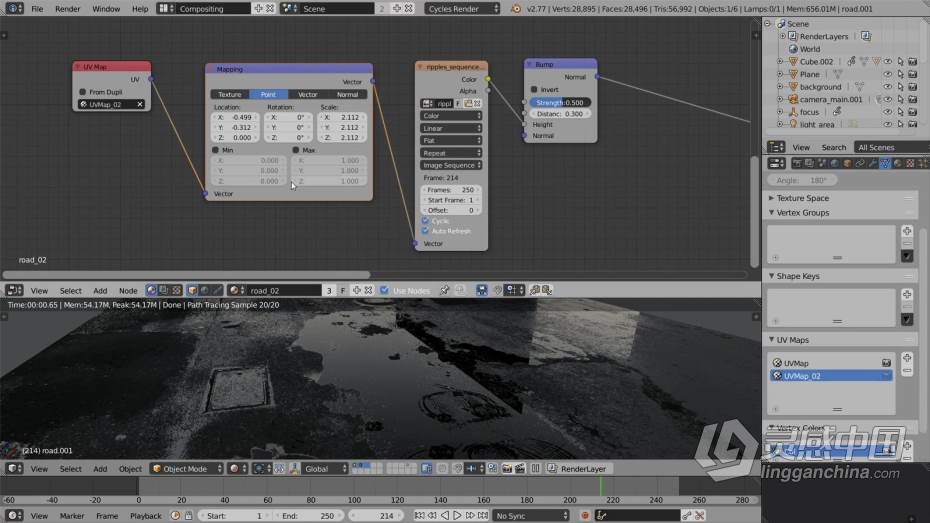Open World properties tab icon
The image size is (930, 523).
835,163
